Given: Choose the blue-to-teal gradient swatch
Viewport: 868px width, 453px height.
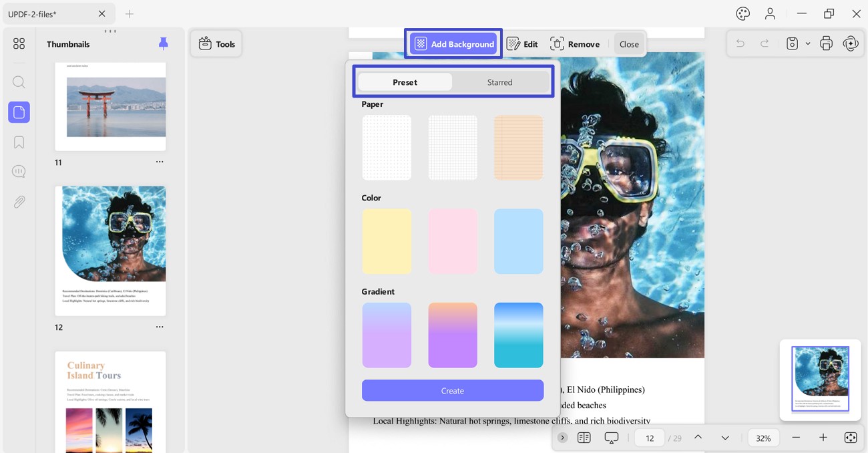Looking at the screenshot, I should [x=519, y=335].
